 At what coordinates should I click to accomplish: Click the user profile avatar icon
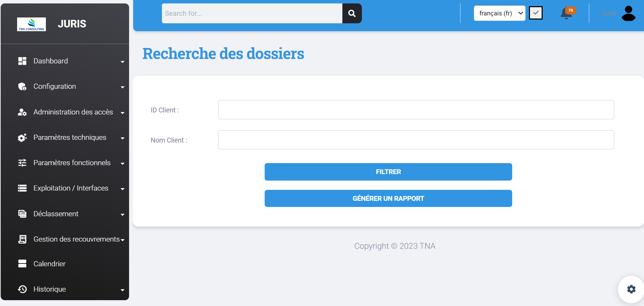pyautogui.click(x=628, y=13)
